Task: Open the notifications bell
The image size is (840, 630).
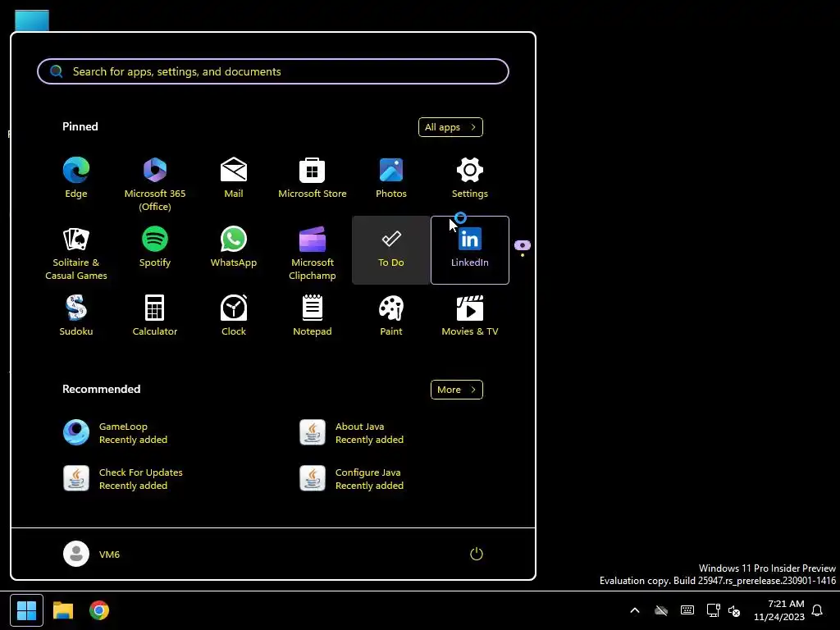Action: click(817, 610)
